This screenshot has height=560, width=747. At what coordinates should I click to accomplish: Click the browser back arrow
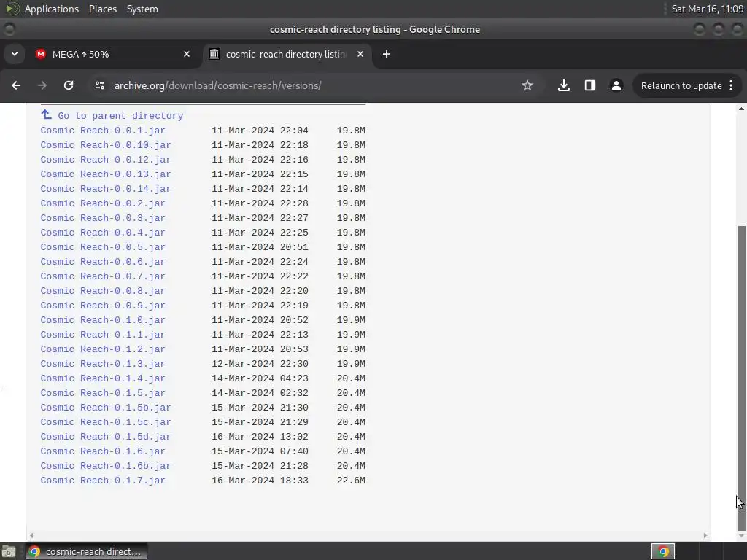coord(16,85)
